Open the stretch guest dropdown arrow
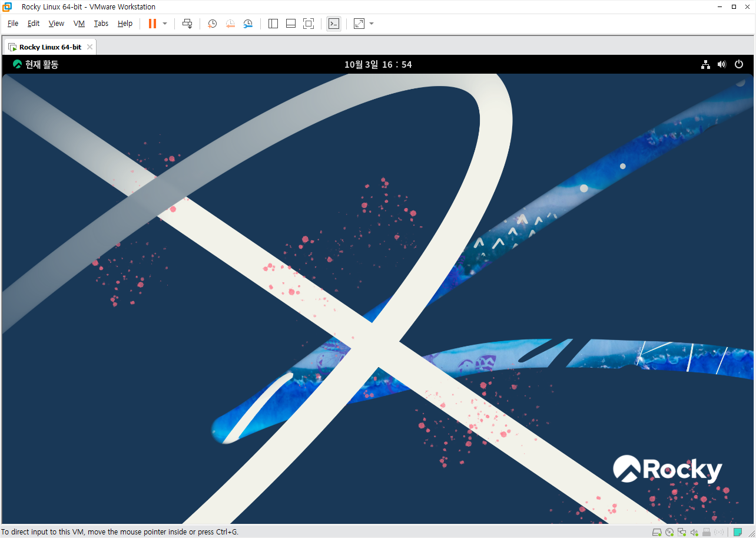This screenshot has height=538, width=756. click(372, 24)
